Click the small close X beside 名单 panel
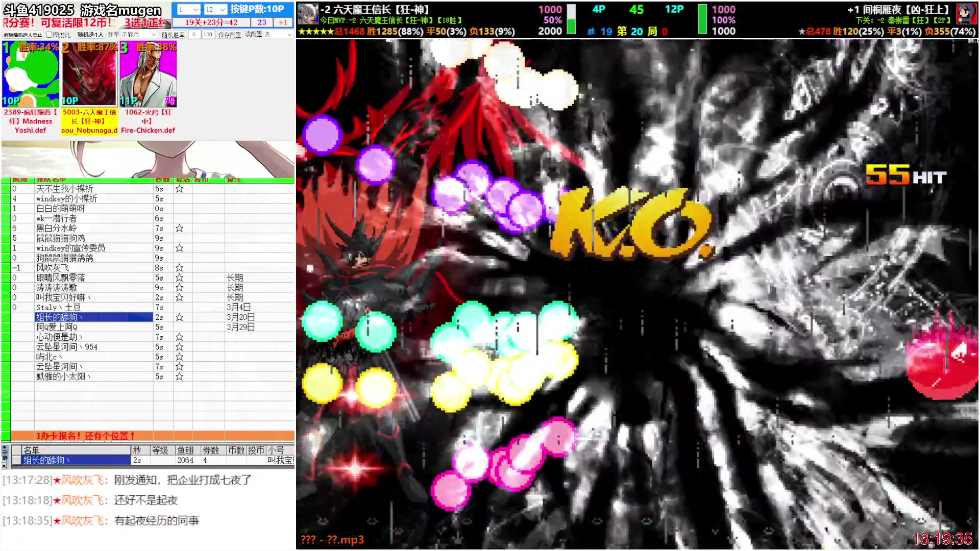980x551 pixels. pos(4,466)
